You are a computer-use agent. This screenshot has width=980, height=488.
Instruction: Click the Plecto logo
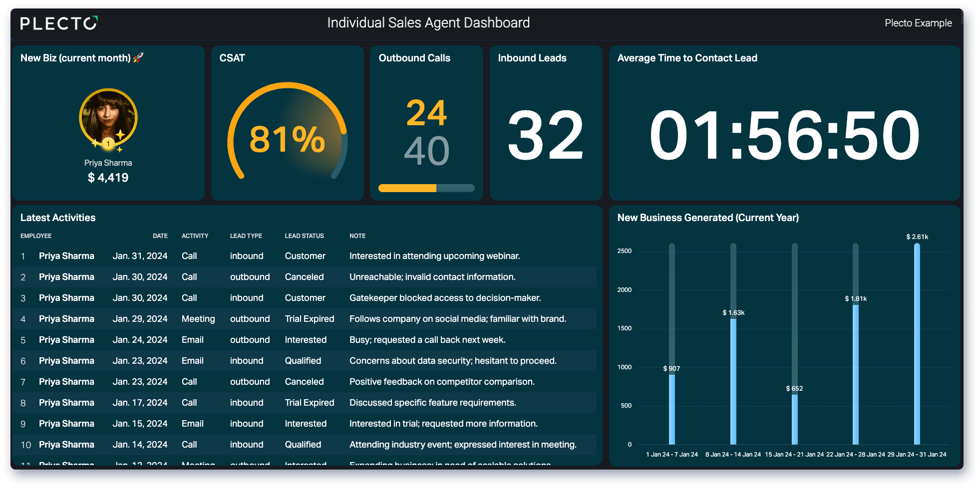coord(59,23)
